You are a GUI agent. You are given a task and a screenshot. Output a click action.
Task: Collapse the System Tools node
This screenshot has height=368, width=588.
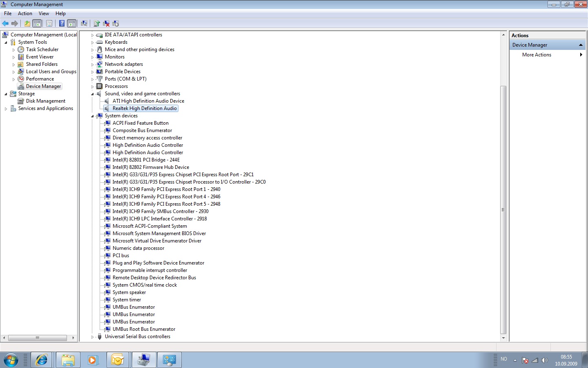click(x=6, y=43)
